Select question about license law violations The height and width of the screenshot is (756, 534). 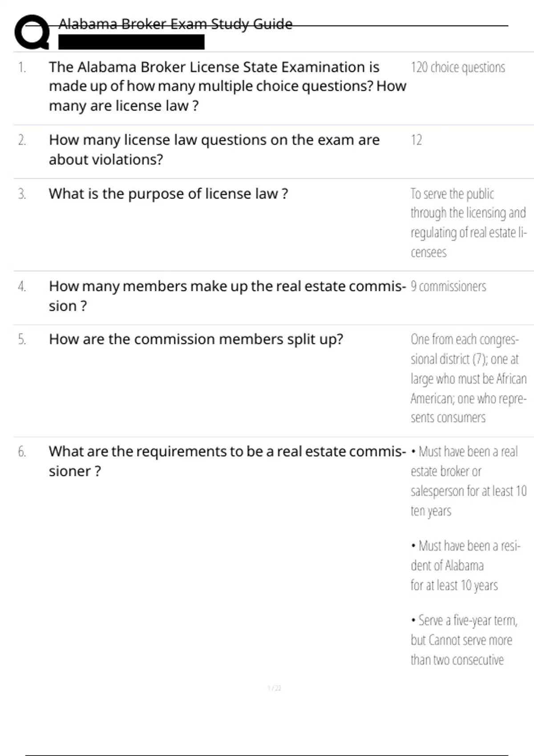(214, 149)
